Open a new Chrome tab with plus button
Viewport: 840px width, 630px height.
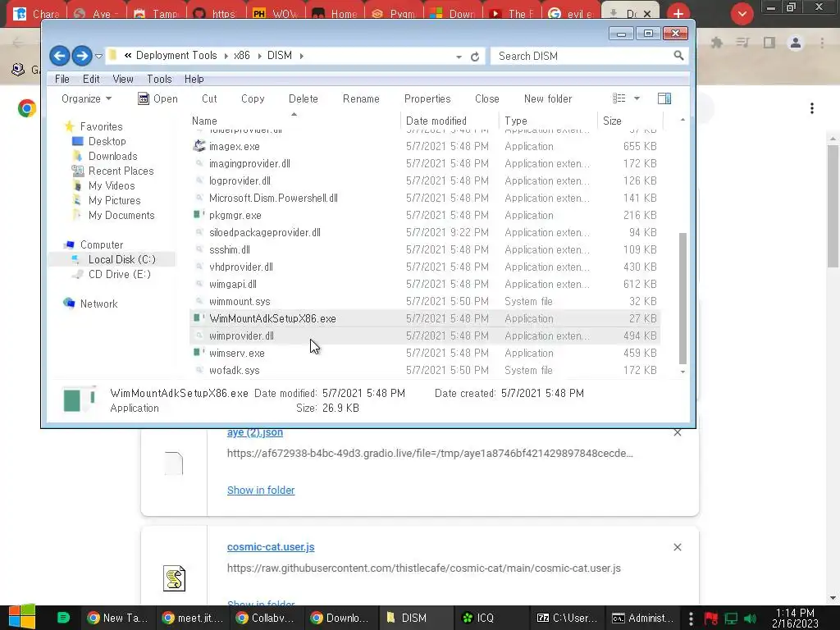tap(678, 13)
